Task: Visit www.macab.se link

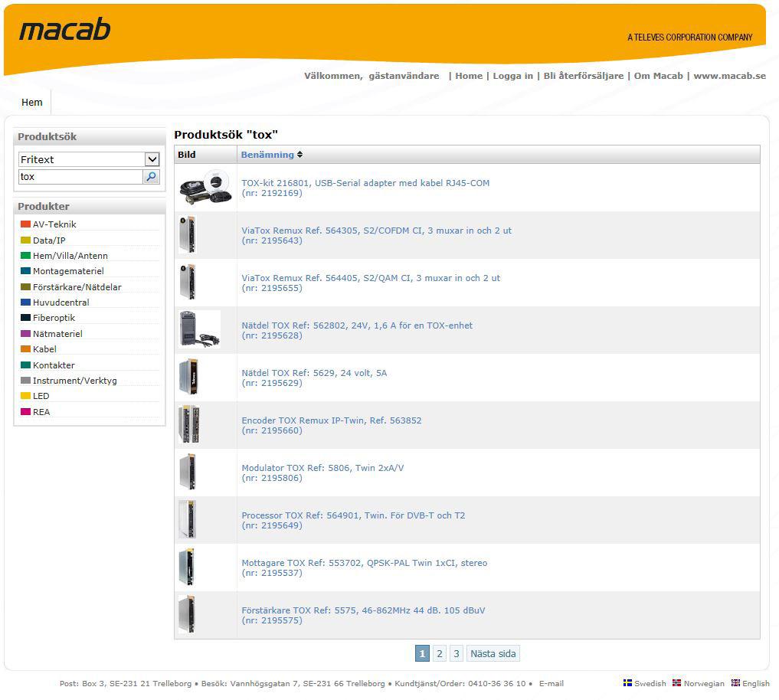Action: click(x=729, y=76)
